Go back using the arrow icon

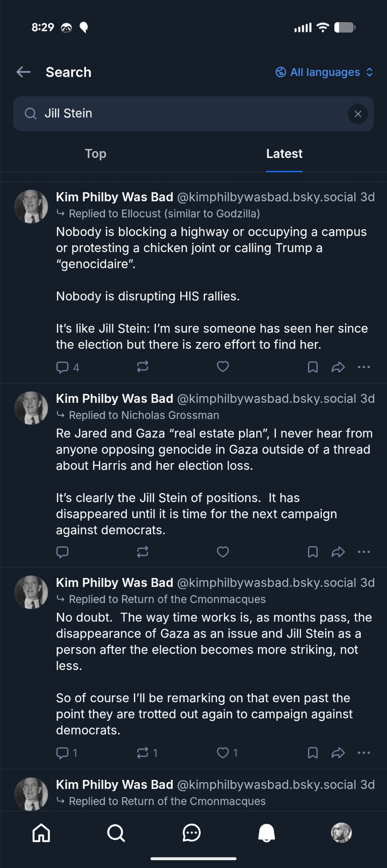23,72
